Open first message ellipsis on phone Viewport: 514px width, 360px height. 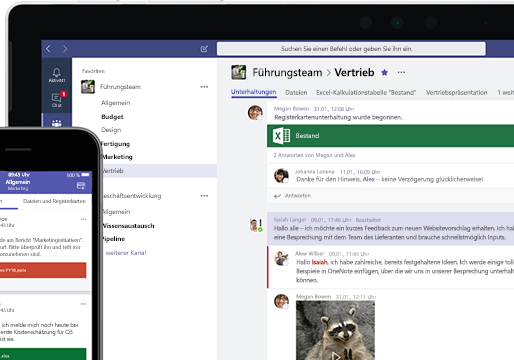[83, 219]
